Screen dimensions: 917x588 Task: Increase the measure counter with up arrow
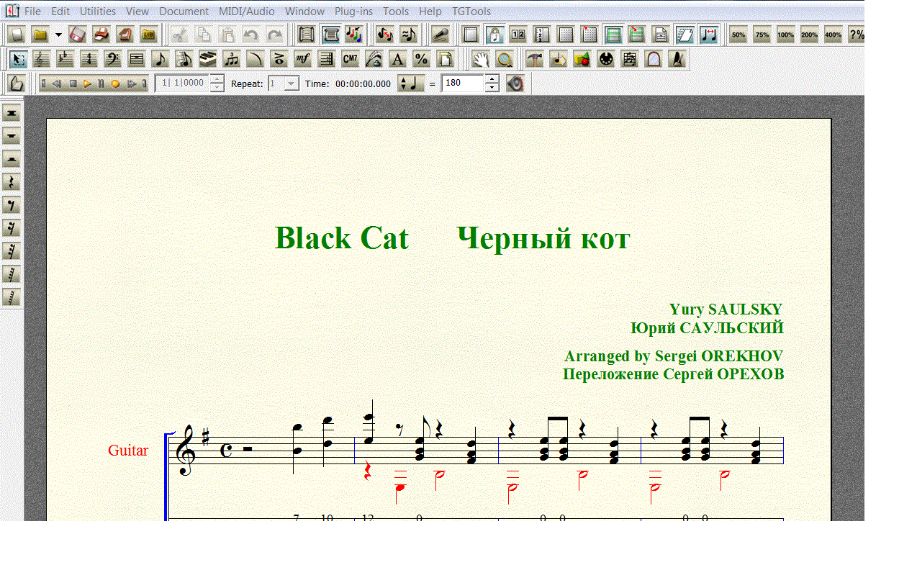coord(217,79)
